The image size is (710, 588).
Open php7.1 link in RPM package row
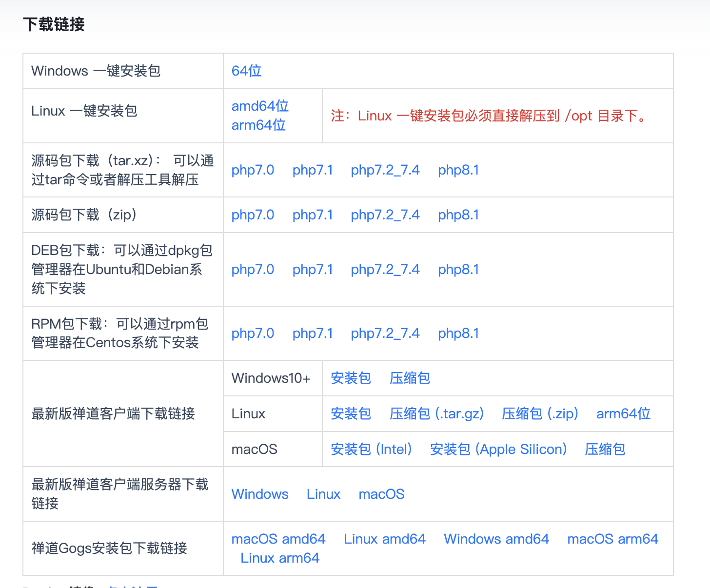[313, 333]
